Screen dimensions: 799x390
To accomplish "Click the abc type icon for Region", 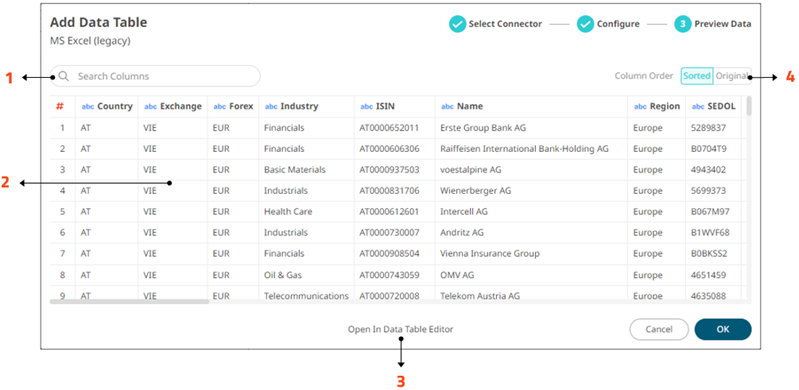I will tap(640, 107).
